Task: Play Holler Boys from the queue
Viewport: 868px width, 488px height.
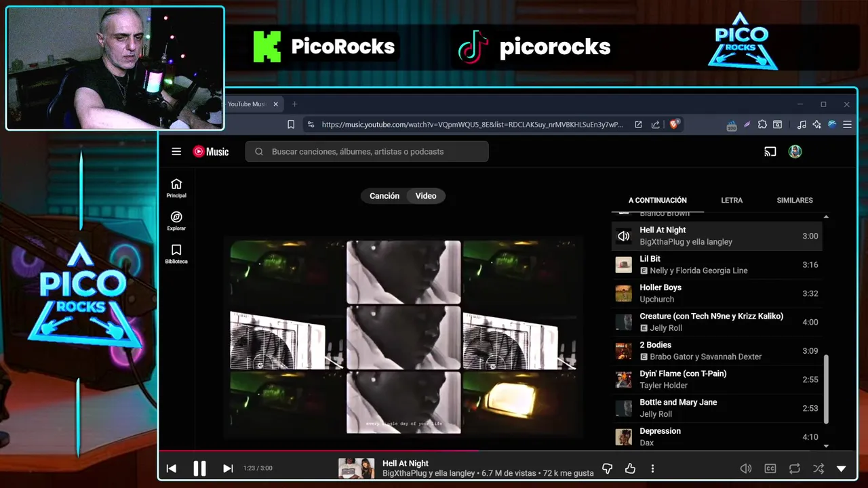Action: pyautogui.click(x=717, y=293)
